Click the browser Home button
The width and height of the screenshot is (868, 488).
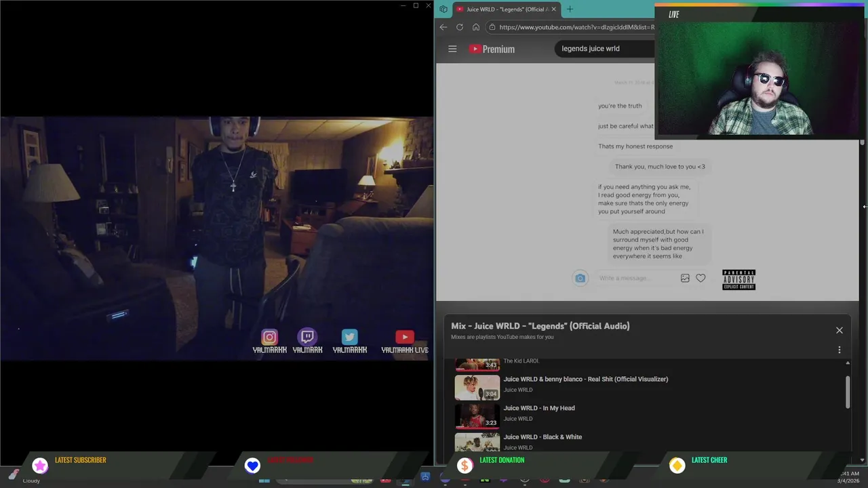click(476, 27)
